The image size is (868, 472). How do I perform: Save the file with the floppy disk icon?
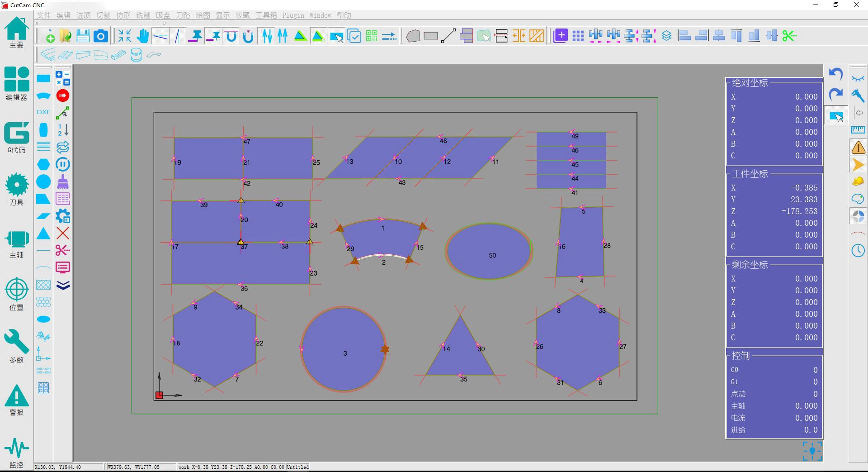coord(83,36)
